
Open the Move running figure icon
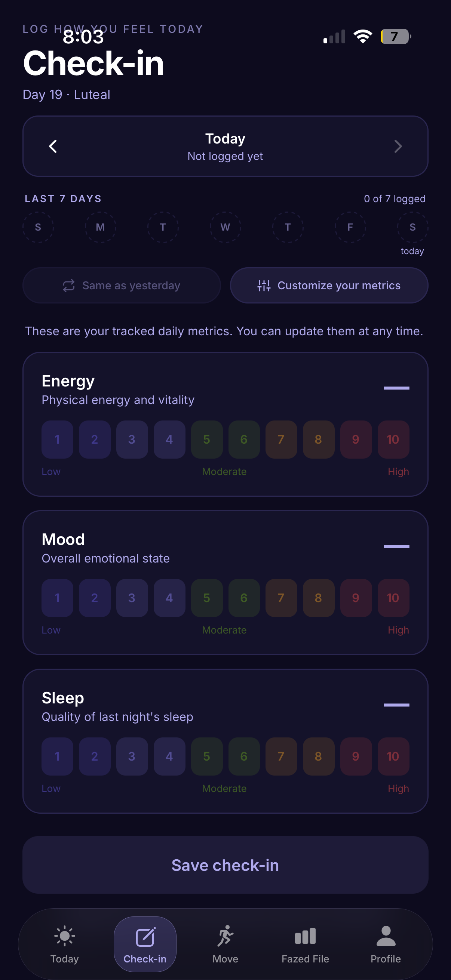225,936
